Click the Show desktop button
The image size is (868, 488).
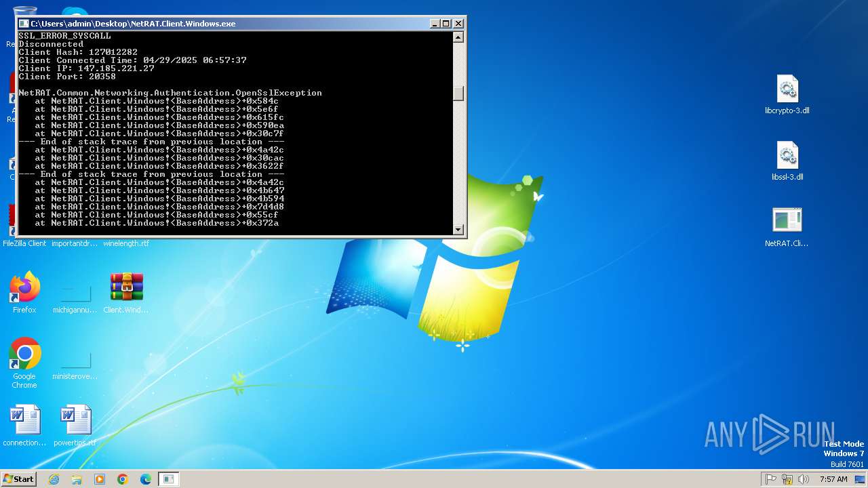[x=860, y=479]
